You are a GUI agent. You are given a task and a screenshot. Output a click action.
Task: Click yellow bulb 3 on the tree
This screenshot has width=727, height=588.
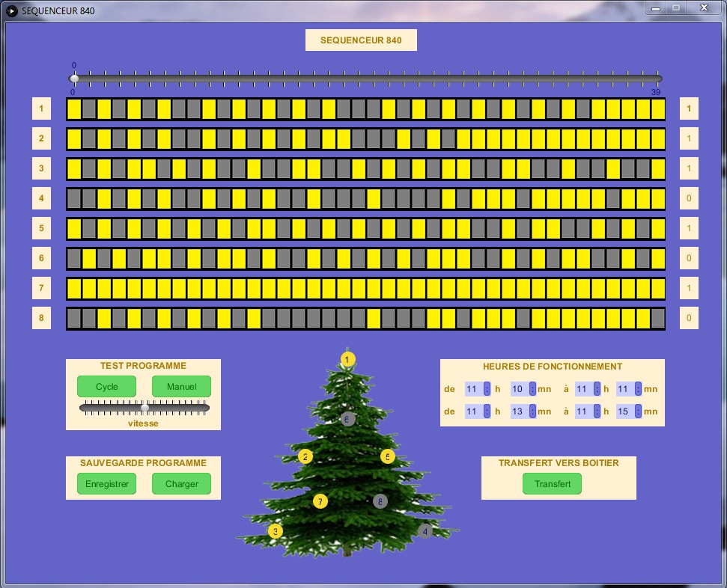pos(276,531)
